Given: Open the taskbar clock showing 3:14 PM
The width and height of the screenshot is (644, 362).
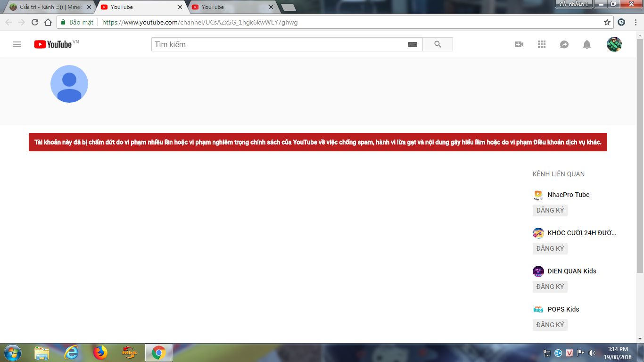Looking at the screenshot, I should point(618,353).
